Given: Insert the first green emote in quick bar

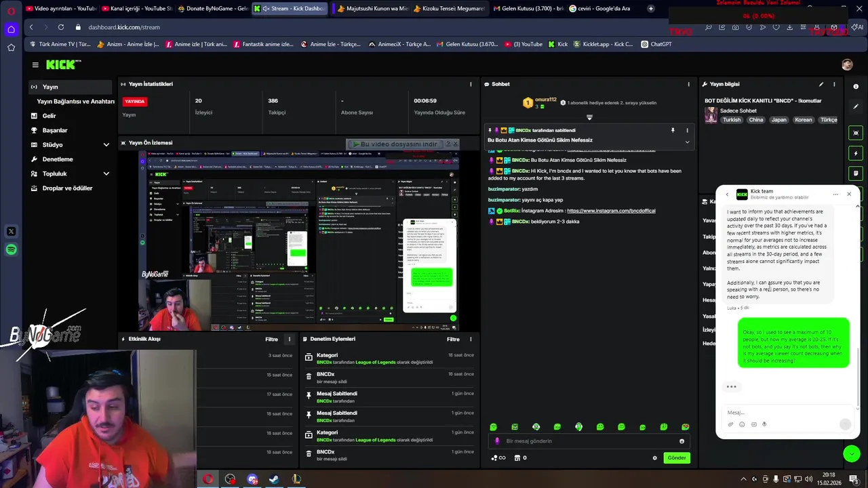Looking at the screenshot, I should pos(493,427).
